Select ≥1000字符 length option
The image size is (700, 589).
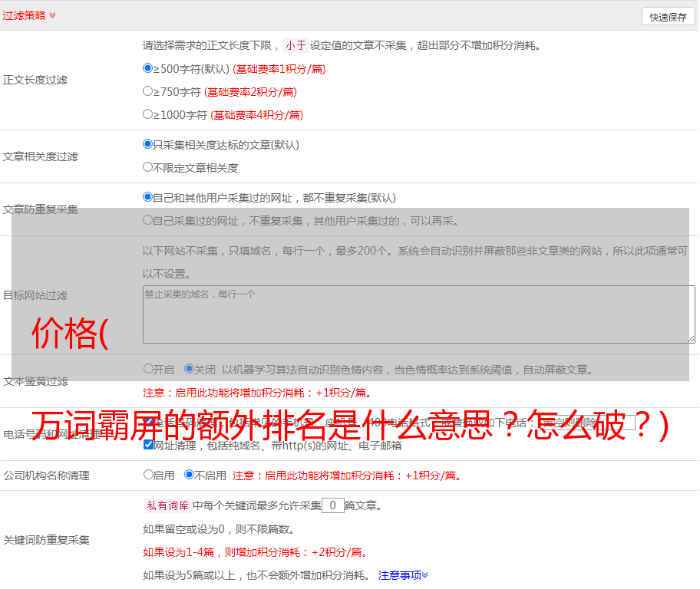tap(147, 114)
